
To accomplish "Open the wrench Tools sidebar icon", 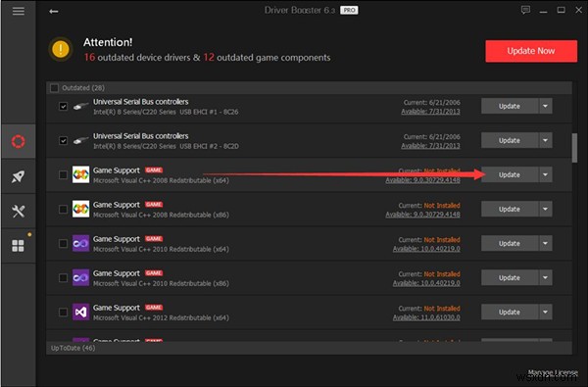I will 18,211.
